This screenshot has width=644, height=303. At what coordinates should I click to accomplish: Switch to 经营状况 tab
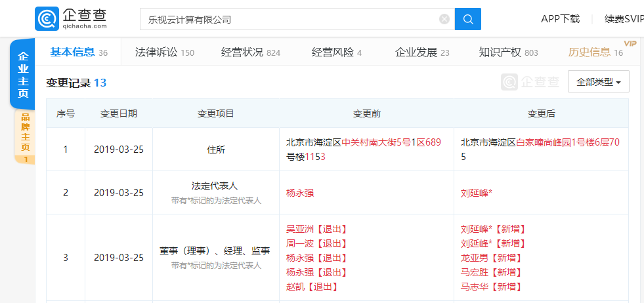pos(251,52)
